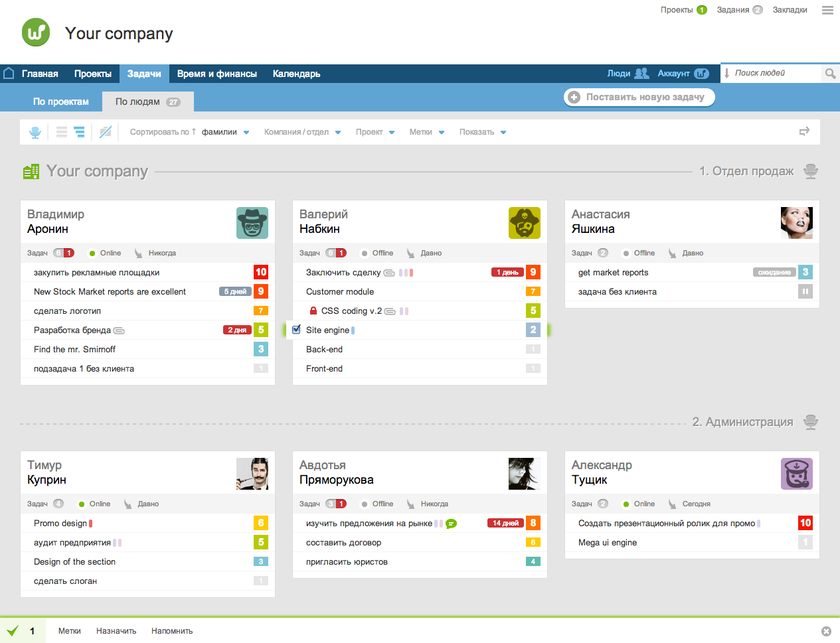Switch to the По проектам tab
Screen dimensions: 840x643
tap(61, 102)
